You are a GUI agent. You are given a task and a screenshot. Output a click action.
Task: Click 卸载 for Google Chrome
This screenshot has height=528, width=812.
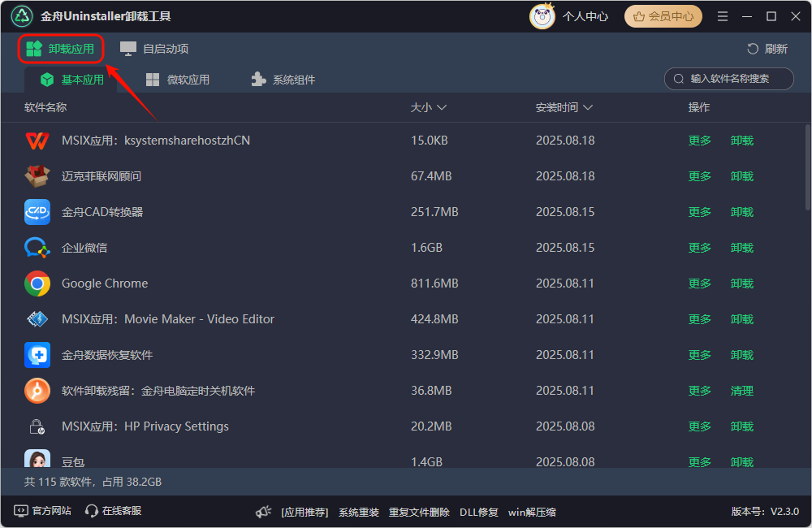pyautogui.click(x=742, y=283)
